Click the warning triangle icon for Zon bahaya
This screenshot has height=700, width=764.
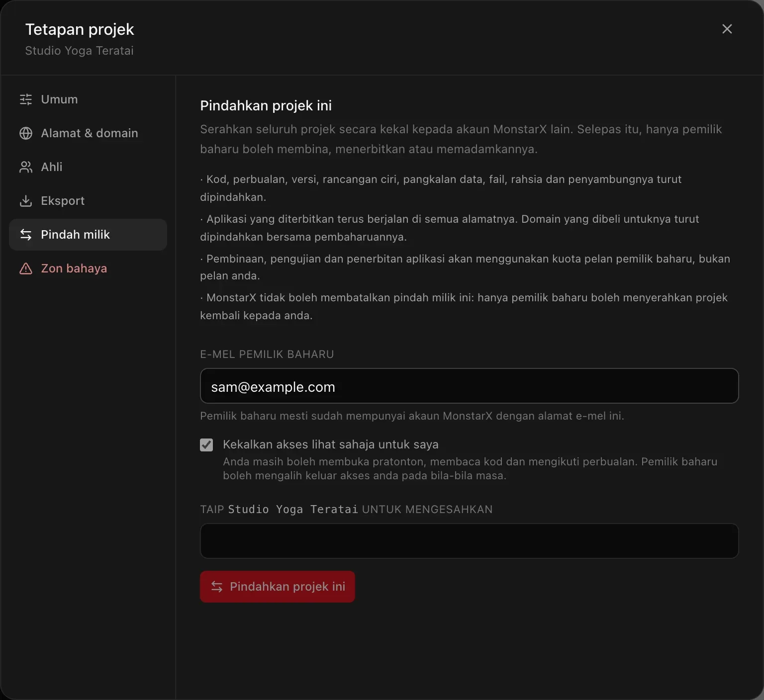[x=26, y=268]
